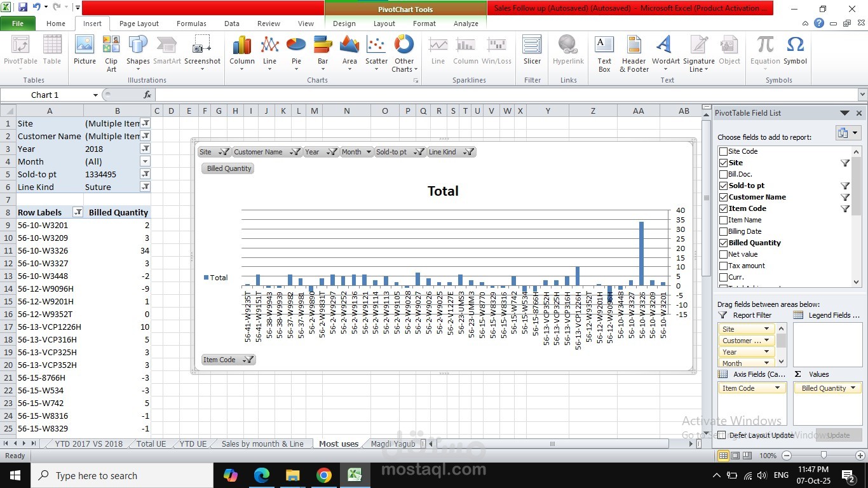Switch to the Total UE sheet tab
The height and width of the screenshot is (488, 868).
coord(151,444)
